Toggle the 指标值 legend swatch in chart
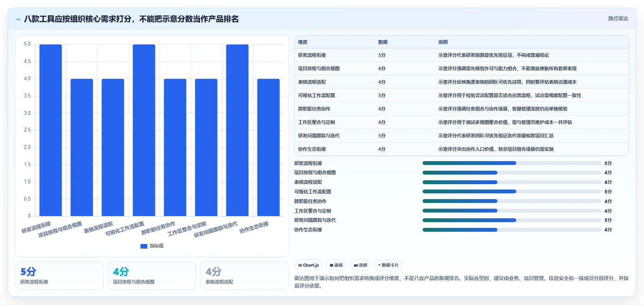Screen dimensions: 644x305 [144, 246]
